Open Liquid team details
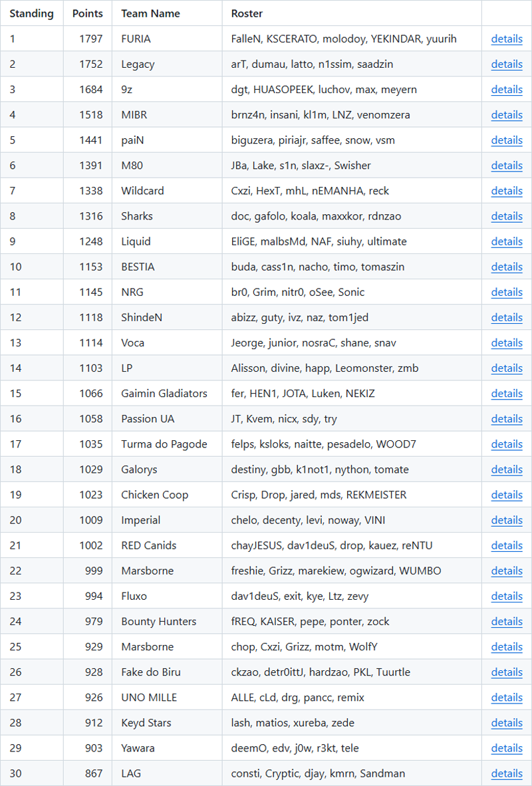This screenshot has width=532, height=786. click(x=507, y=241)
